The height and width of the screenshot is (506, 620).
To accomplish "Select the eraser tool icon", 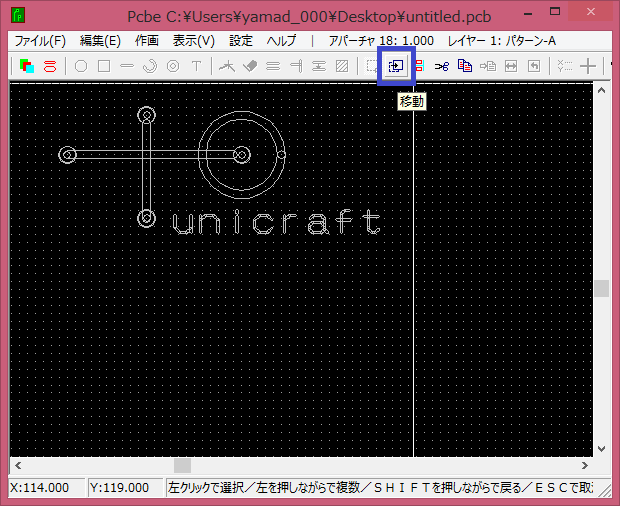I will (x=249, y=66).
